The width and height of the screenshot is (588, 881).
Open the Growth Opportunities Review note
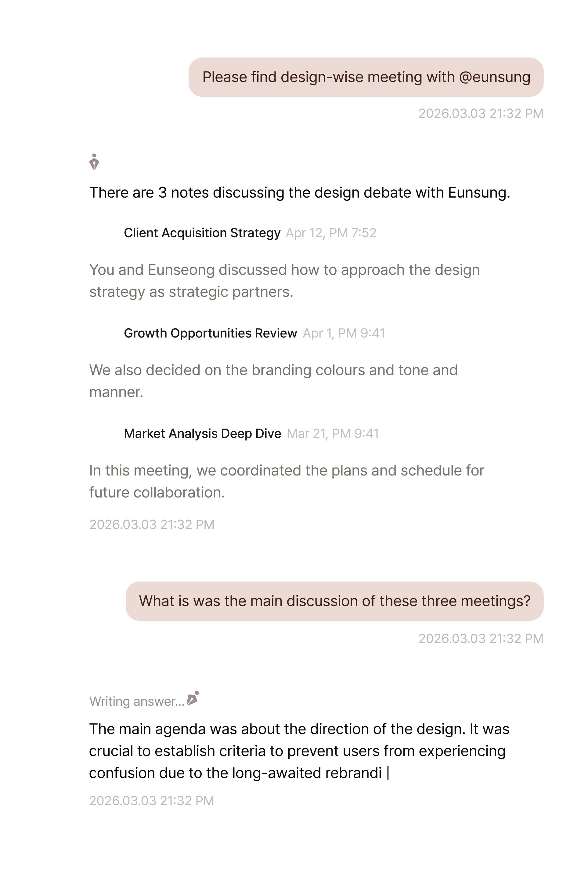[x=210, y=333]
